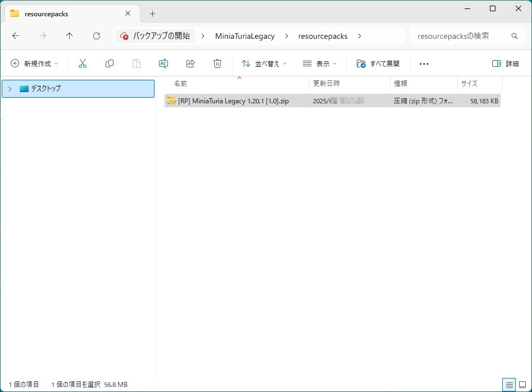
Task: Expand chevron after バックアップの開始
Action: click(203, 36)
